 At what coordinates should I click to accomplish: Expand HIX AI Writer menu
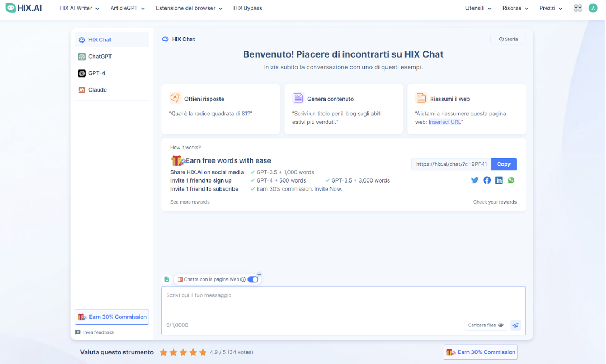click(x=79, y=8)
